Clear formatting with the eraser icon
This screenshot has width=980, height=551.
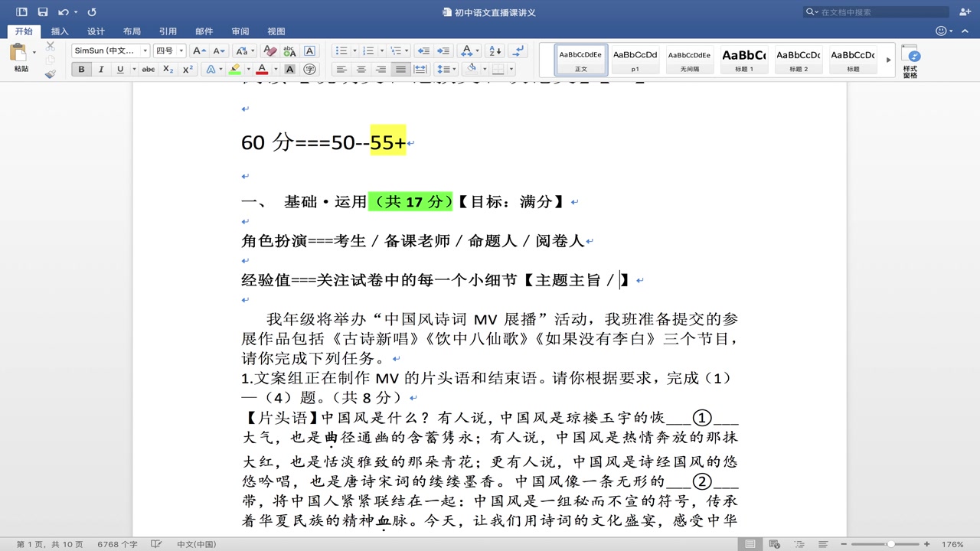(x=269, y=51)
